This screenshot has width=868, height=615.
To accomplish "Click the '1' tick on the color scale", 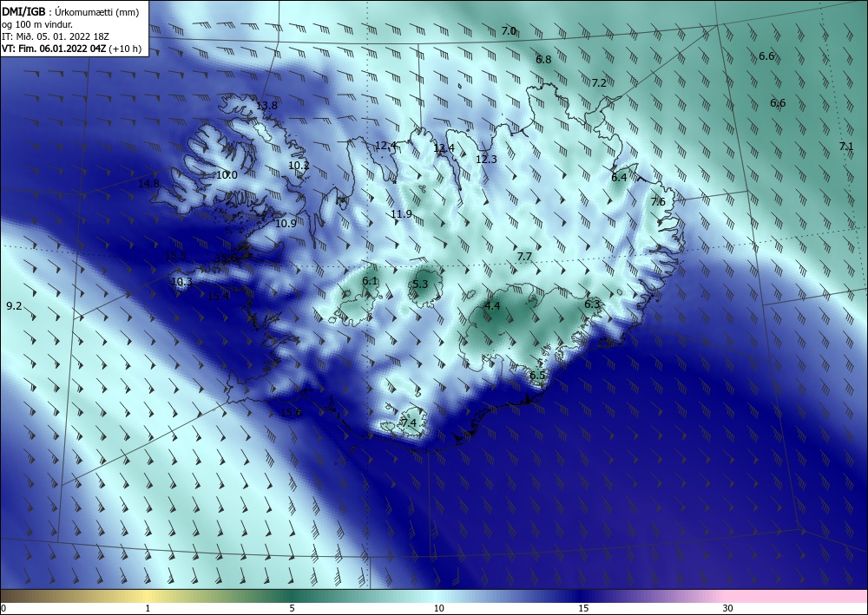I will click(x=148, y=608).
